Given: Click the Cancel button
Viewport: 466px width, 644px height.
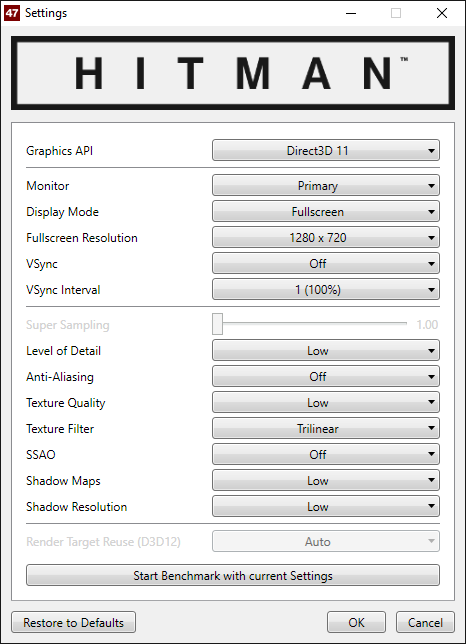Looking at the screenshot, I should tap(425, 622).
